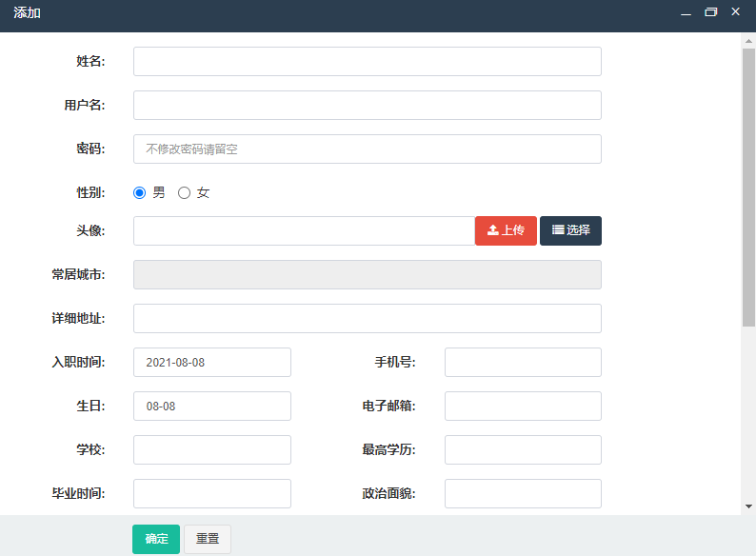
Task: Click the vertical scrollbar thumb
Action: click(x=748, y=188)
